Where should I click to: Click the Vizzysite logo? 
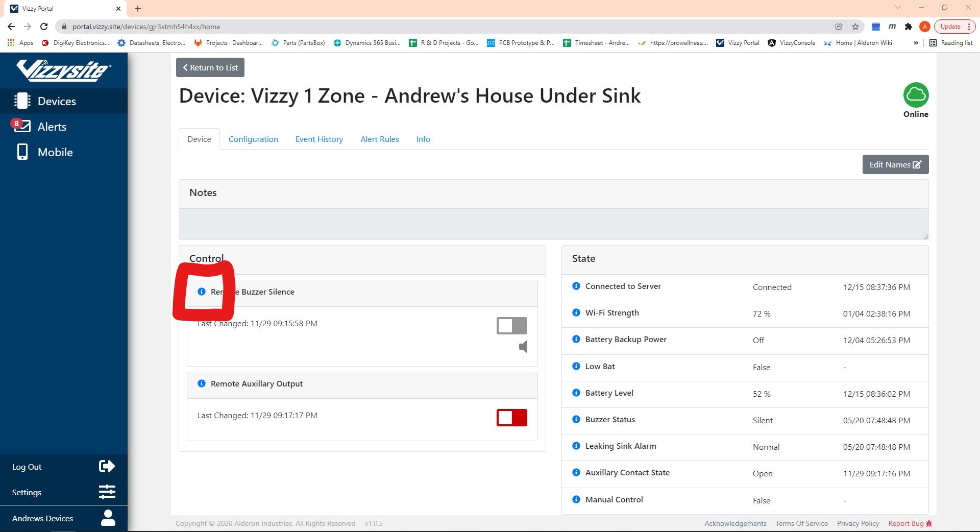pyautogui.click(x=63, y=70)
